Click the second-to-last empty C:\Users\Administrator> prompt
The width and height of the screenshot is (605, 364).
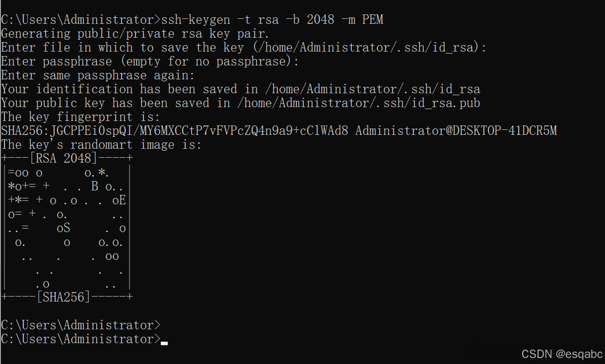coord(81,325)
